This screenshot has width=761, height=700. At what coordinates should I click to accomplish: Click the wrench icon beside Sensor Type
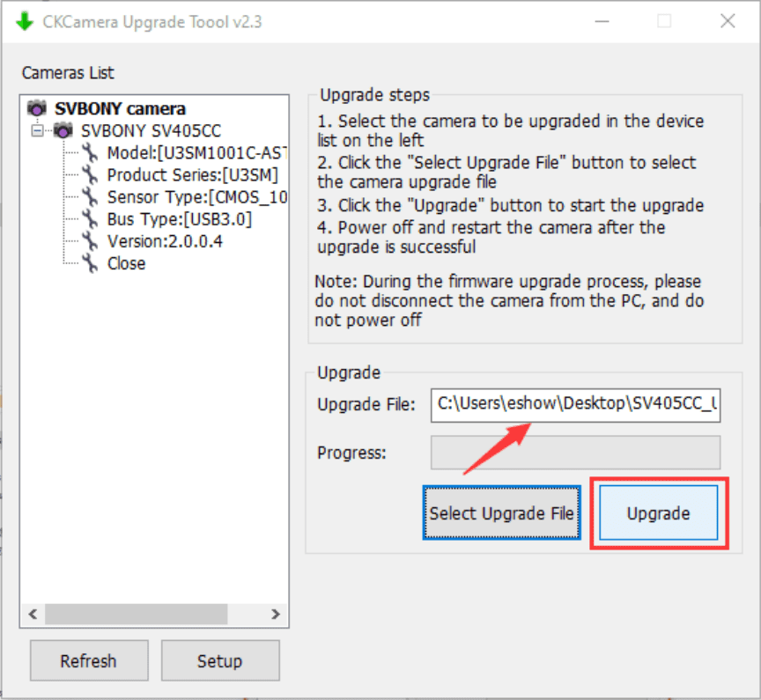coord(90,197)
